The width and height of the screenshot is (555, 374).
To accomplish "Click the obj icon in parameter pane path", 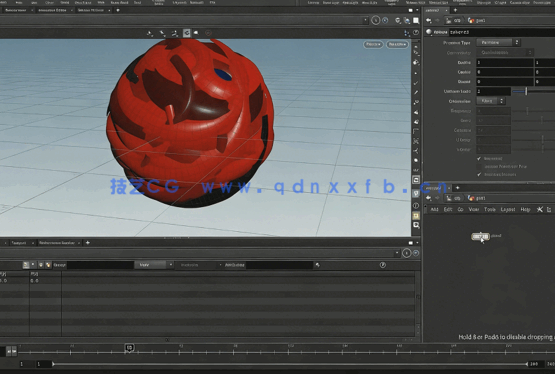I will pos(449,21).
